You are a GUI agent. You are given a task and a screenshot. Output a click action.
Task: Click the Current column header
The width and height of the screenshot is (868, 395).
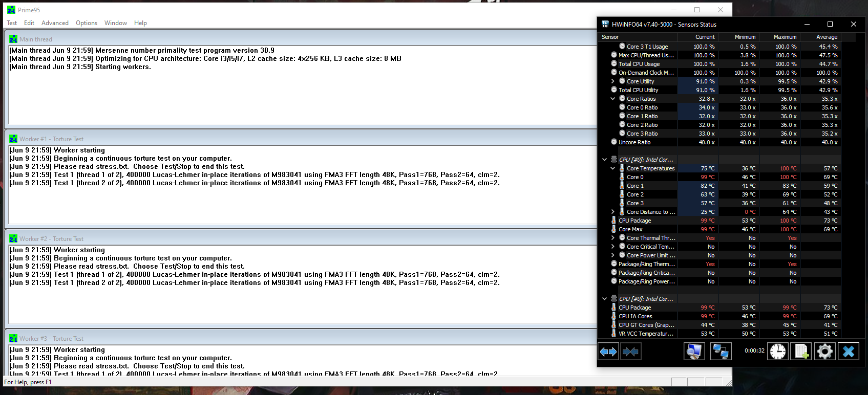coord(697,37)
